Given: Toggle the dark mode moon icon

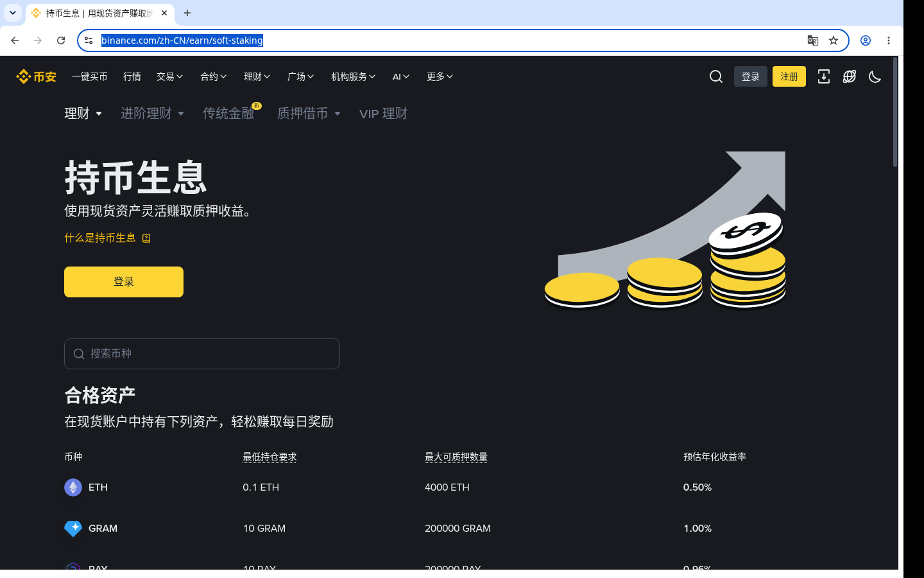Looking at the screenshot, I should tap(875, 76).
